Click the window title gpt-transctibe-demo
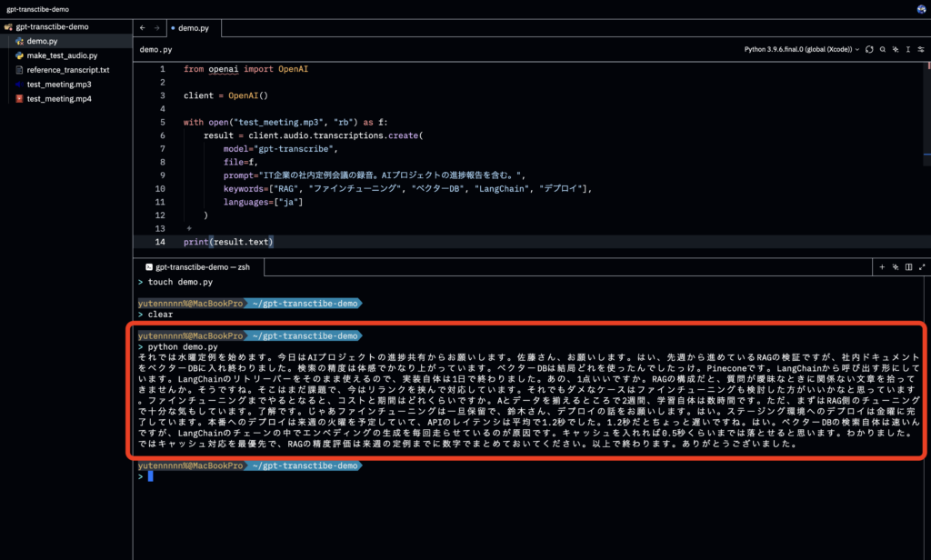 coord(37,9)
